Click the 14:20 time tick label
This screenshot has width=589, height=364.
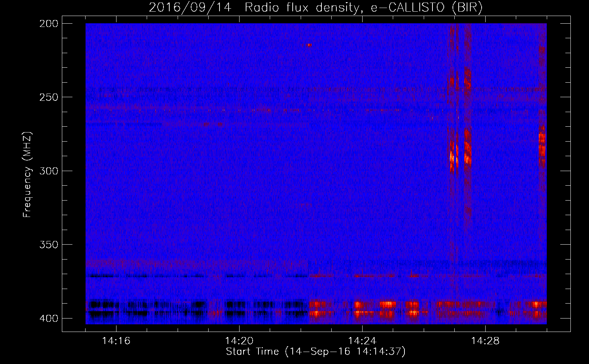[x=239, y=341]
